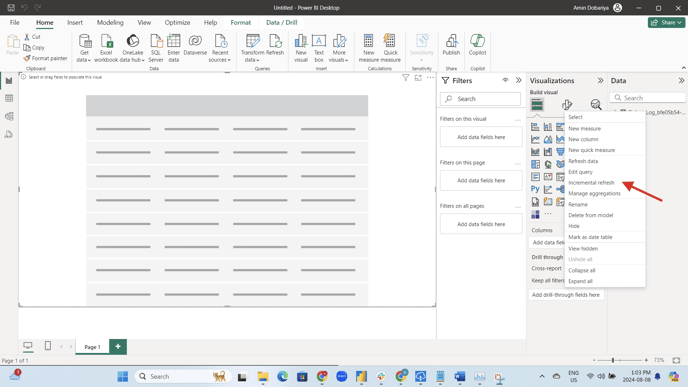Click the Data pane search box
The image size is (688, 387).
pos(648,98)
